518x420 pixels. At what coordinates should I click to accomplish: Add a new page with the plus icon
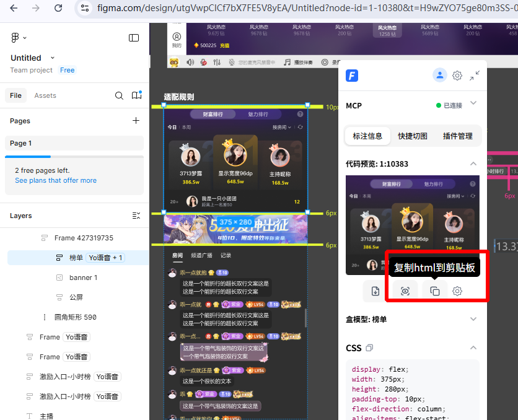point(136,121)
